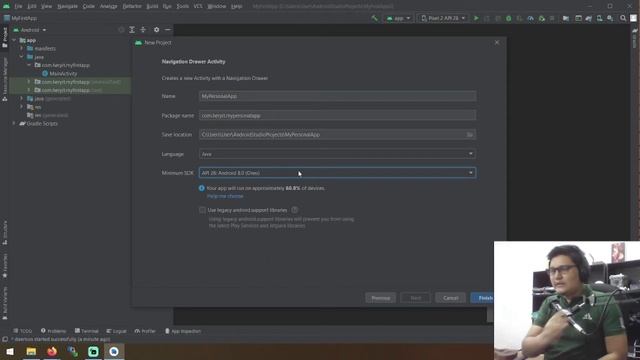Image resolution: width=640 pixels, height=360 pixels.
Task: Open Android Studio's green taskbar icon
Action: 93,351
